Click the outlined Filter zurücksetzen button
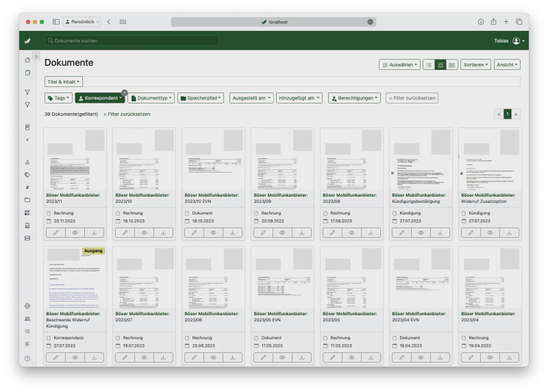The image size is (548, 392). click(x=412, y=98)
